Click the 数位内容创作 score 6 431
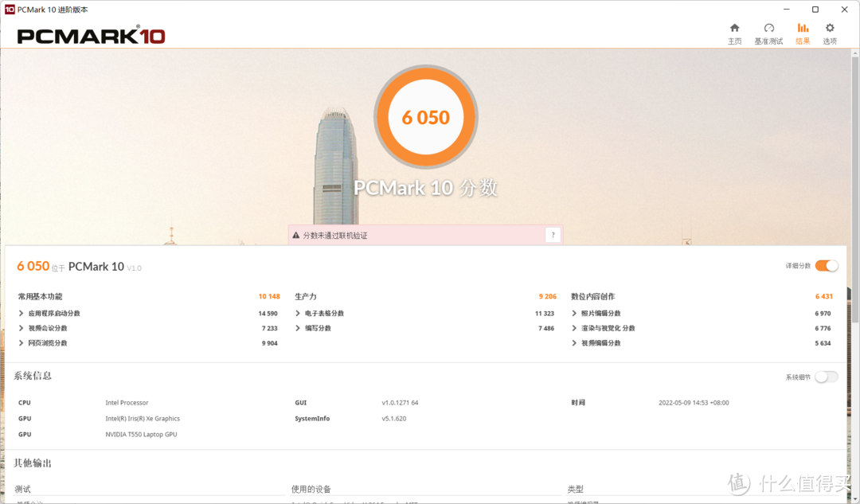Screen dimensions: 860x504 click(824, 296)
